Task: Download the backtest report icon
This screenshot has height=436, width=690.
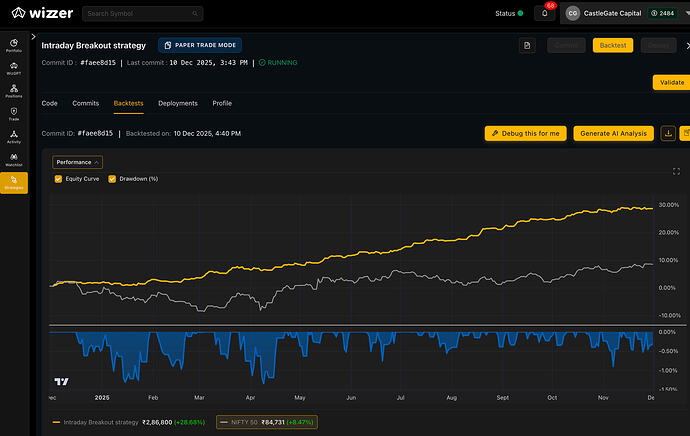Action: click(x=668, y=133)
